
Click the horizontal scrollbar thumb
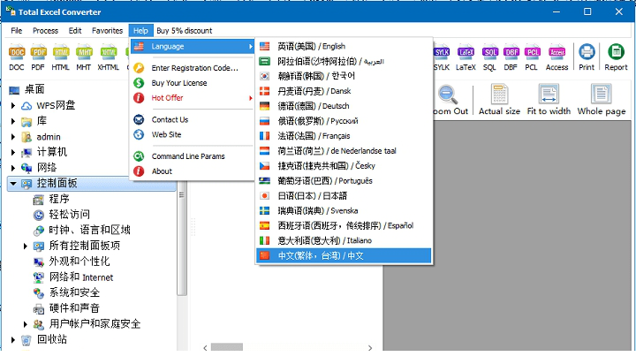point(227,347)
